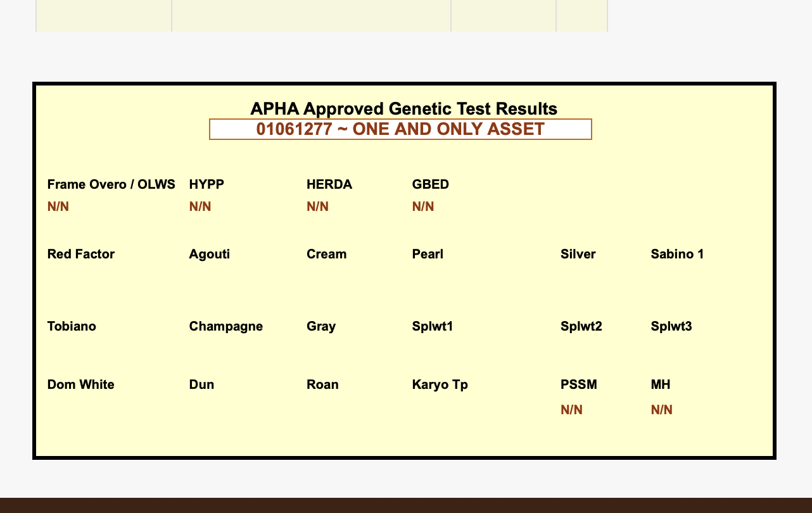Image resolution: width=812 pixels, height=513 pixels.
Task: Select the HYPP test label
Action: pyautogui.click(x=206, y=184)
